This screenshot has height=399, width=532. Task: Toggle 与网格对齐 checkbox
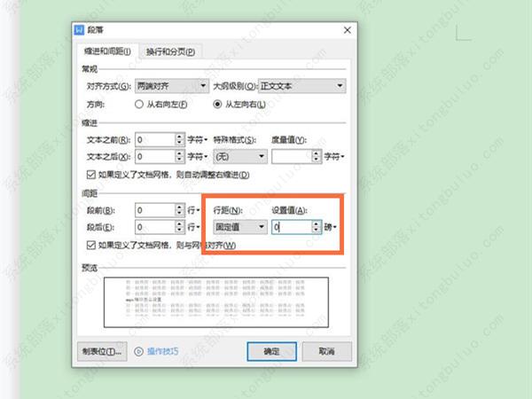(x=93, y=244)
